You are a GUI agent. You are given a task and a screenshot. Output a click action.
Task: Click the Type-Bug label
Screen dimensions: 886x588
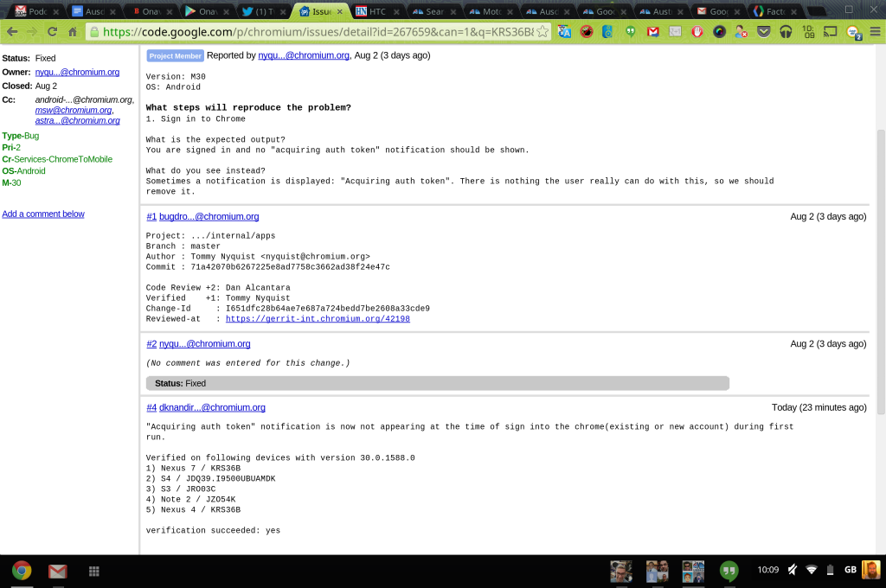click(21, 136)
